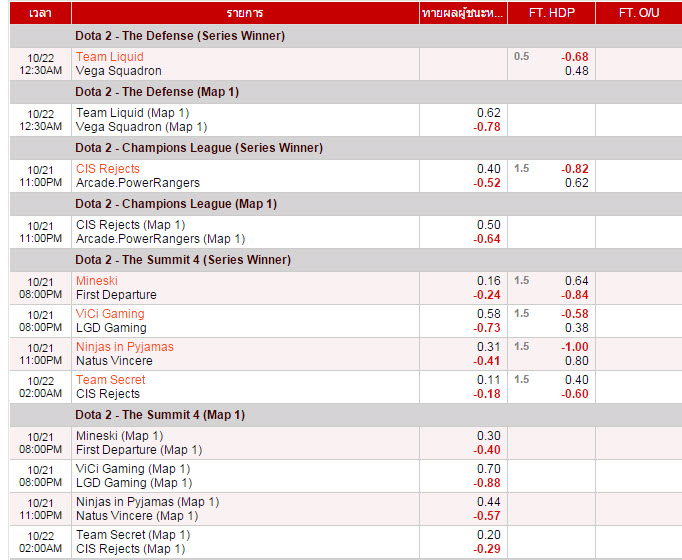Viewport: 682px width, 560px height.
Task: Choose LGD Gaming series winner odds -0.73
Action: (x=487, y=328)
